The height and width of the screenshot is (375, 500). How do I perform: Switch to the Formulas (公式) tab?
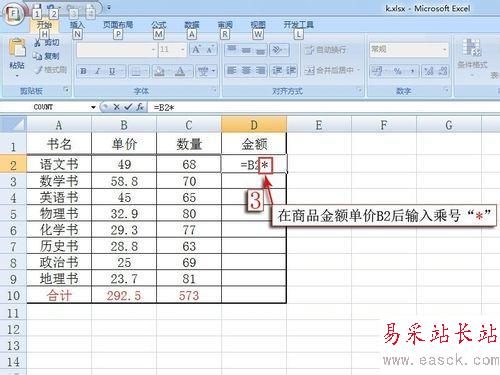[x=159, y=25]
